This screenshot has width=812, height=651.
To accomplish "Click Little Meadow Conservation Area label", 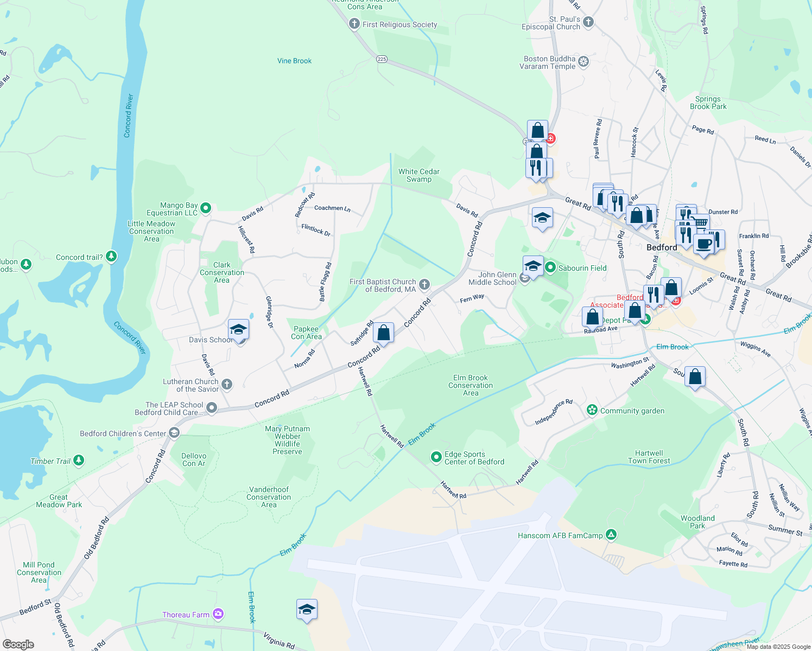I will coord(151,231).
